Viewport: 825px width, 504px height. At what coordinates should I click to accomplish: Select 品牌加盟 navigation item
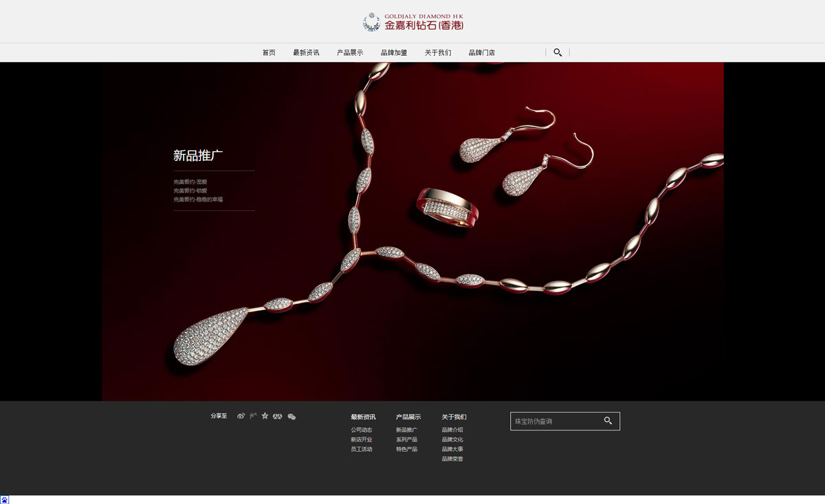click(394, 53)
